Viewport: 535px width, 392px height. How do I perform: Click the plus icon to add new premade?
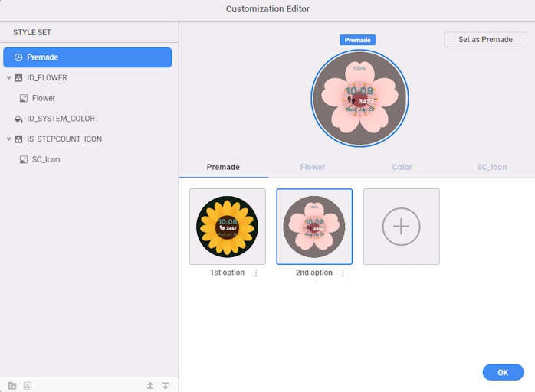click(401, 227)
